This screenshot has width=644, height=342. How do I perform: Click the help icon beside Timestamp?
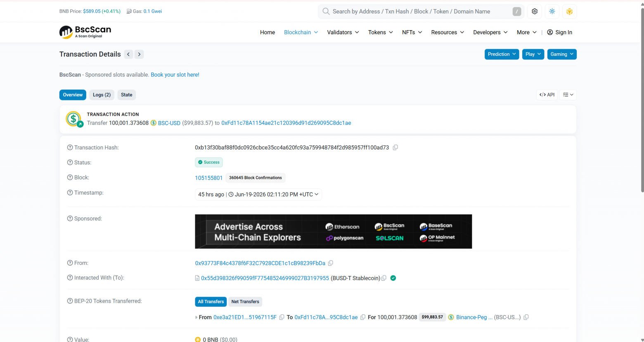(x=70, y=193)
